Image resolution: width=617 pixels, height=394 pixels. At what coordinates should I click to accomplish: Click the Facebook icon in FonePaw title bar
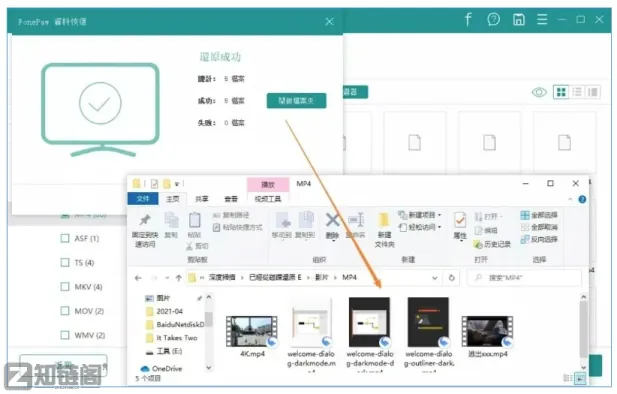pos(468,19)
